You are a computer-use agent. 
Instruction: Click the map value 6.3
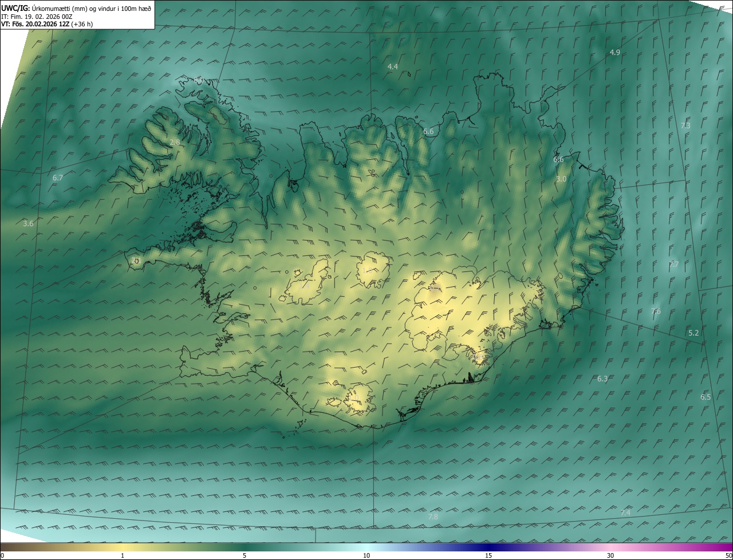tap(602, 378)
